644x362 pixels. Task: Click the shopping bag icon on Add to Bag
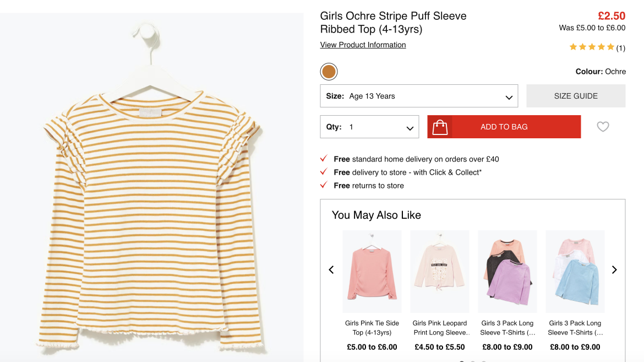pos(440,127)
